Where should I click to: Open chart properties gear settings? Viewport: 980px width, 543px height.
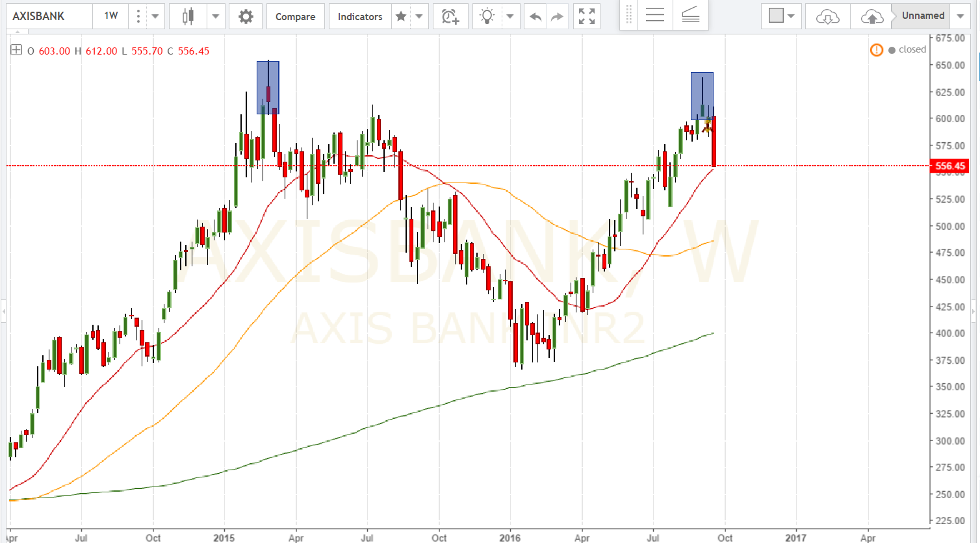click(246, 16)
